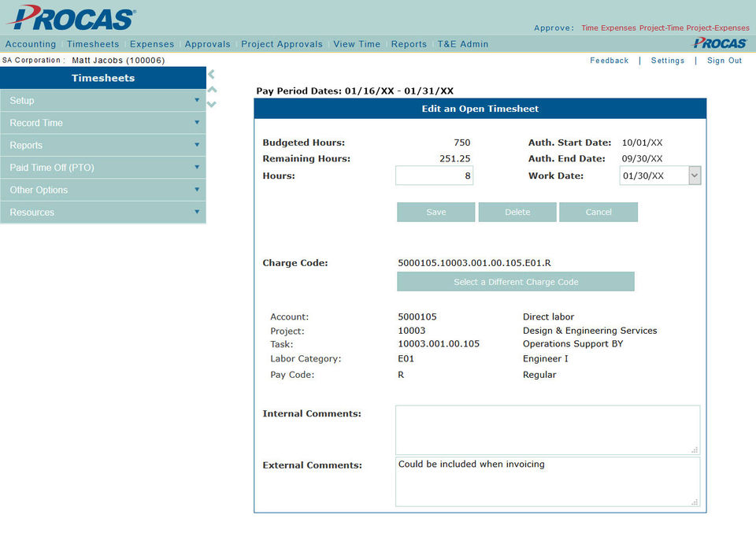
Task: Click the Approve Expenses link
Action: coord(618,28)
